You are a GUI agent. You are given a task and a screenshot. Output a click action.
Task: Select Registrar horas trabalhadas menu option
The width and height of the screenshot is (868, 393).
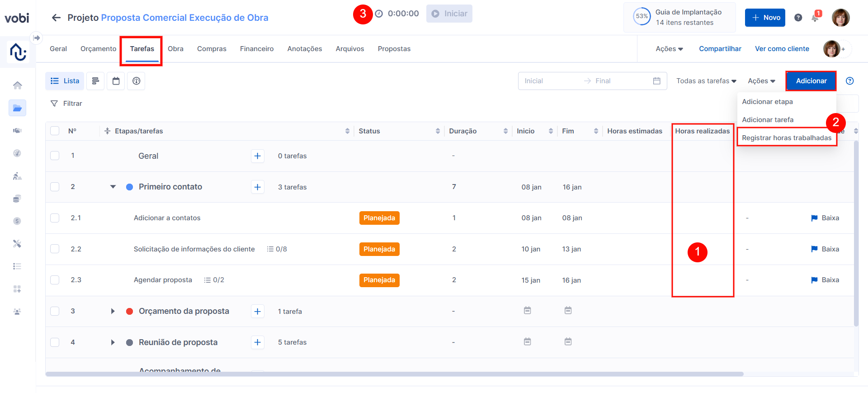click(786, 138)
